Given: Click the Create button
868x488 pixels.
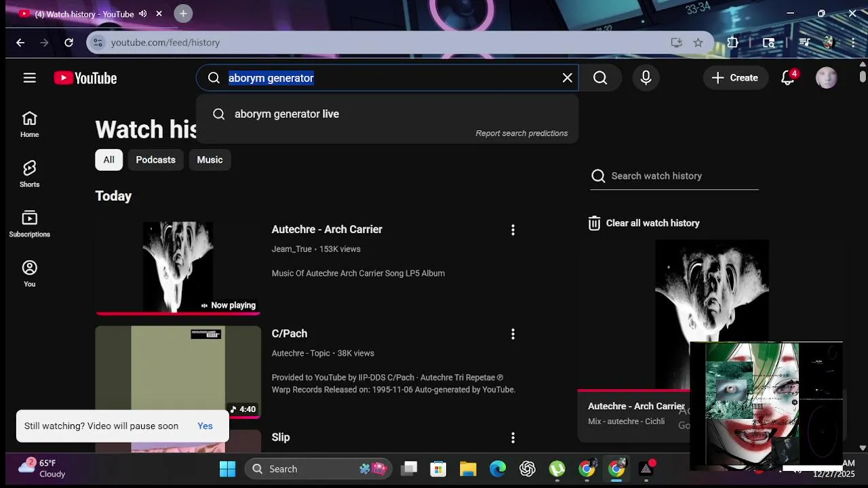Looking at the screenshot, I should (x=735, y=78).
